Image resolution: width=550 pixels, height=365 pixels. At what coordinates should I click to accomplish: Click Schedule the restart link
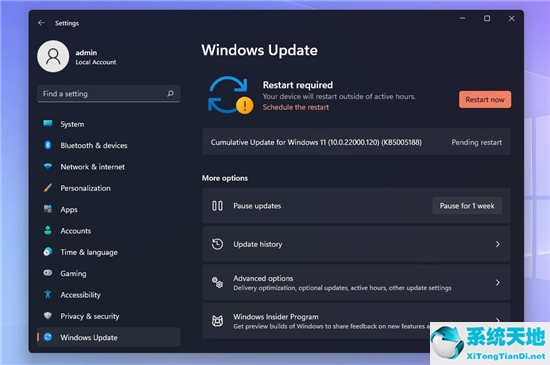(296, 107)
